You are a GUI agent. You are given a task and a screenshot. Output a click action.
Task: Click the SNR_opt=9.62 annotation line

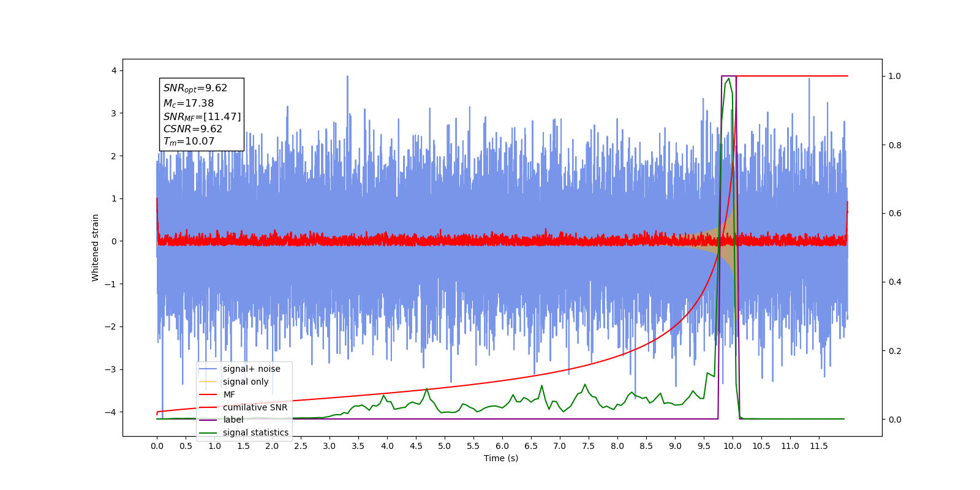pyautogui.click(x=195, y=88)
